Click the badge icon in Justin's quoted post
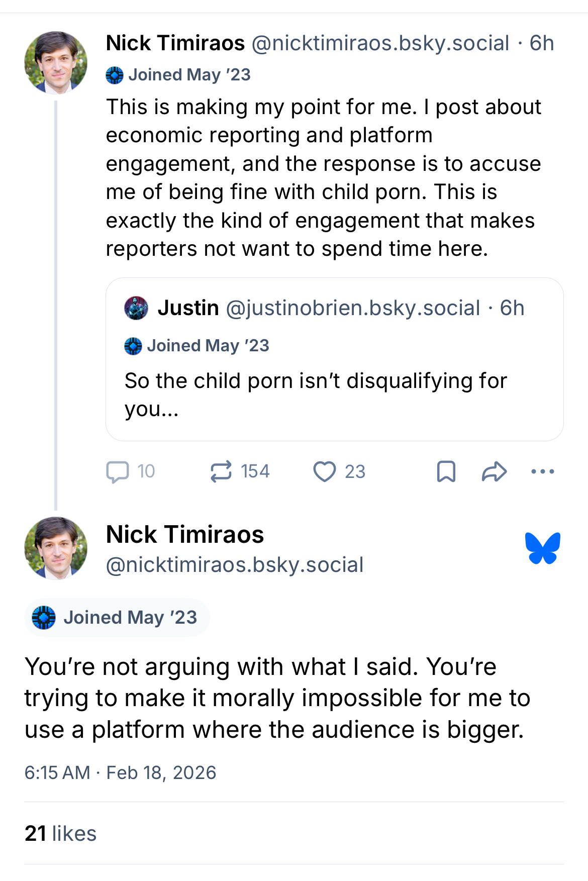The height and width of the screenshot is (881, 588). [x=133, y=346]
